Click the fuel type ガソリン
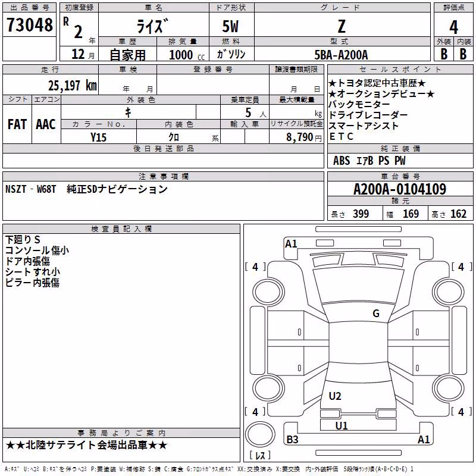Viewport: 476px width, 476px height. [x=231, y=54]
